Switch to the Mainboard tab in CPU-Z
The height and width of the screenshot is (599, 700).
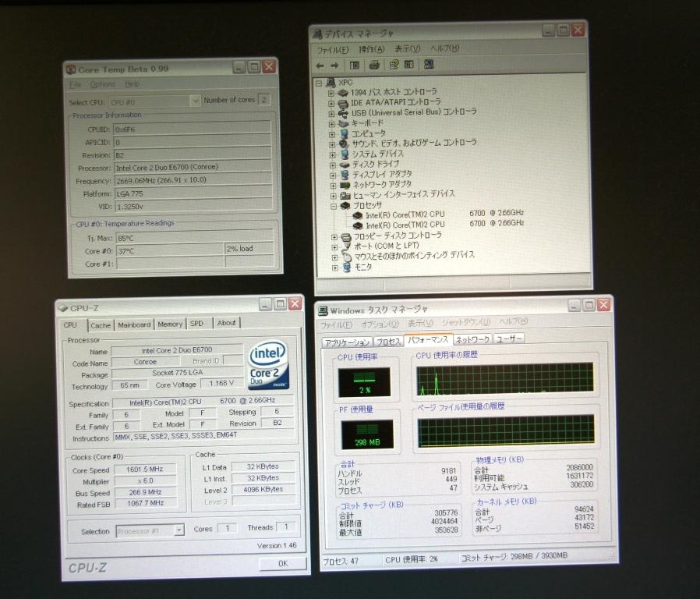pos(134,324)
